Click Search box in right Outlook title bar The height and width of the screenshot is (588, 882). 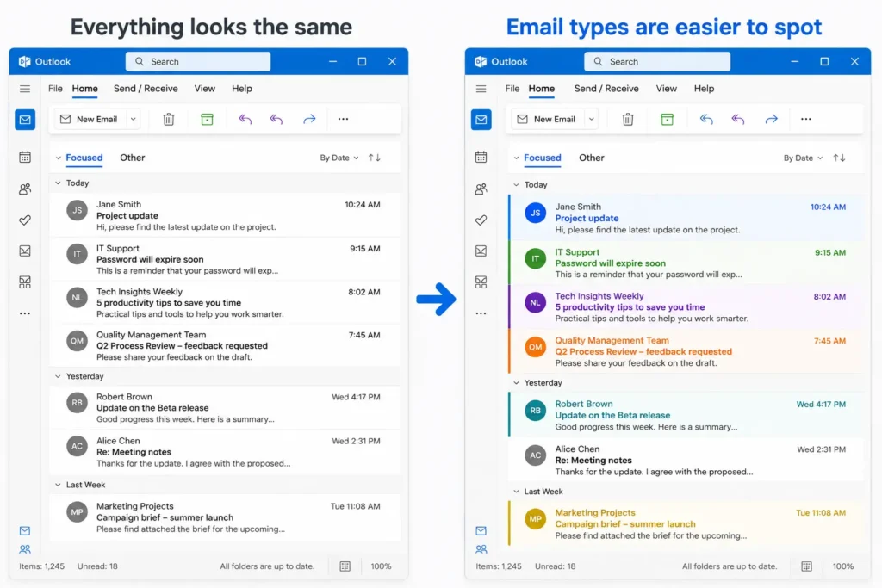pos(657,61)
